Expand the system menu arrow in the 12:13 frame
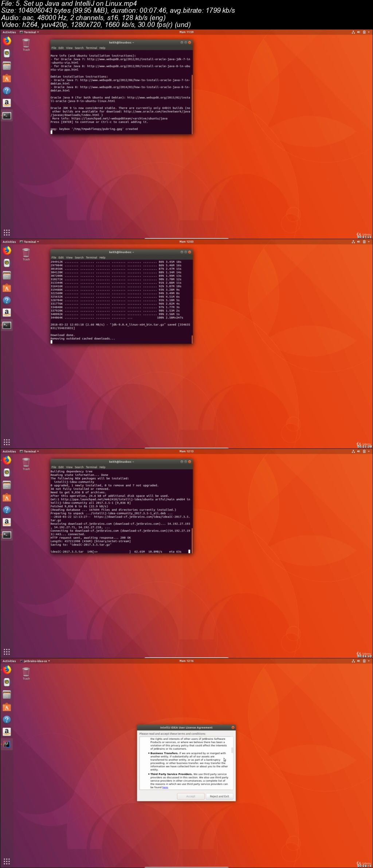 pos(369,451)
